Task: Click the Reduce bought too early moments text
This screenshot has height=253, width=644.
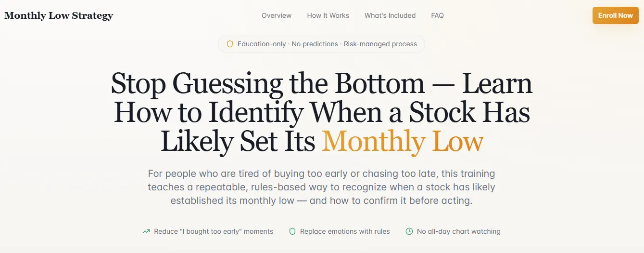Action: (214, 232)
